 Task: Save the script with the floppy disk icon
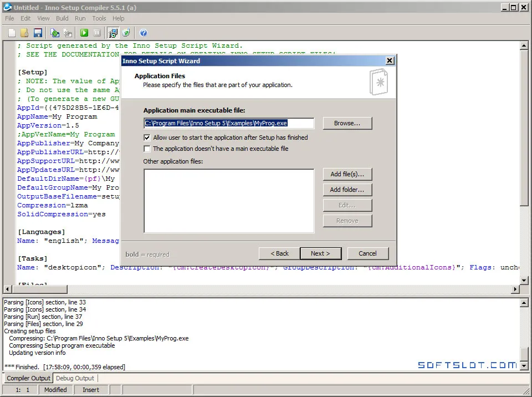click(38, 33)
